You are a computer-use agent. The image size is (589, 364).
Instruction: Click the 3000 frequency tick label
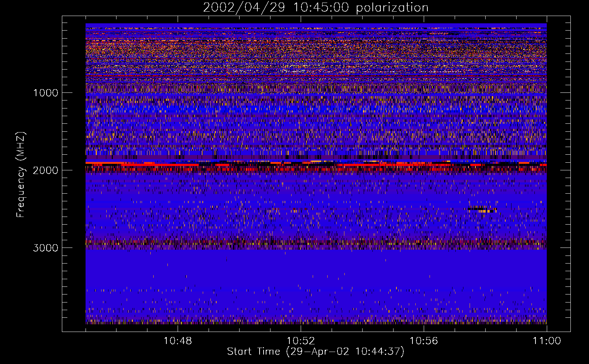pyautogui.click(x=46, y=248)
